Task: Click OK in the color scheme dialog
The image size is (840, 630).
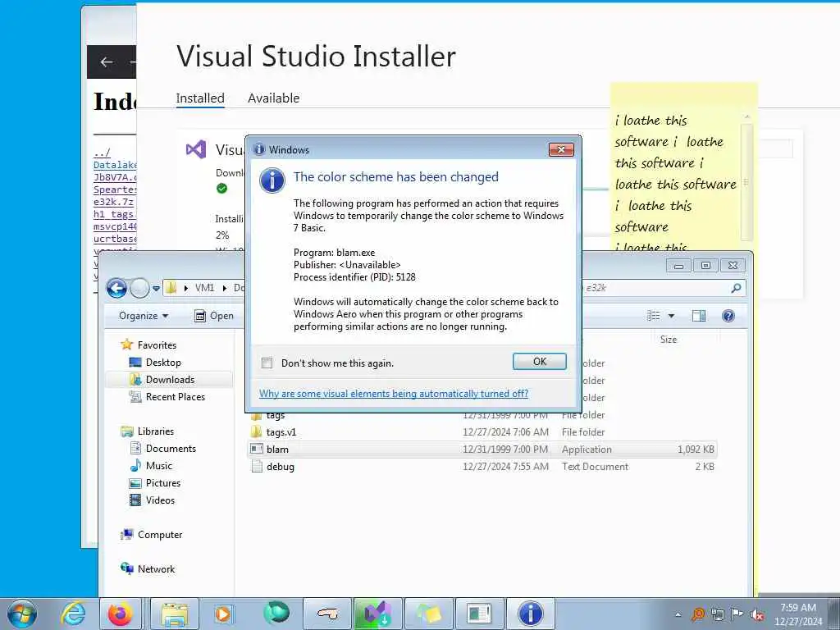Action: tap(540, 362)
